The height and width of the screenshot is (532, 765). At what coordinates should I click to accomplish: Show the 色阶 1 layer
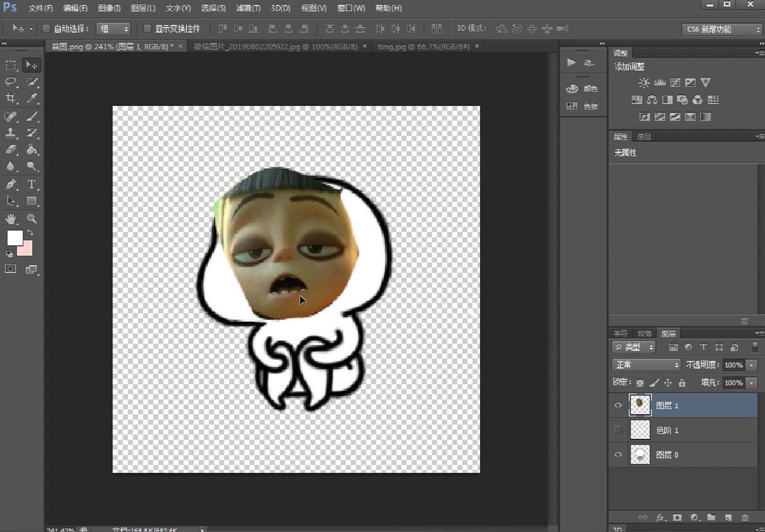pos(618,430)
